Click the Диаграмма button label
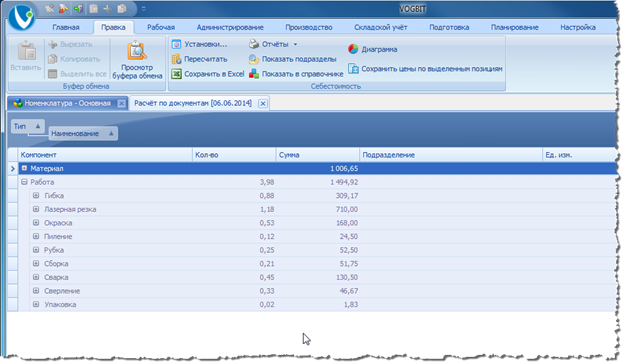This screenshot has width=624, height=364. click(379, 49)
